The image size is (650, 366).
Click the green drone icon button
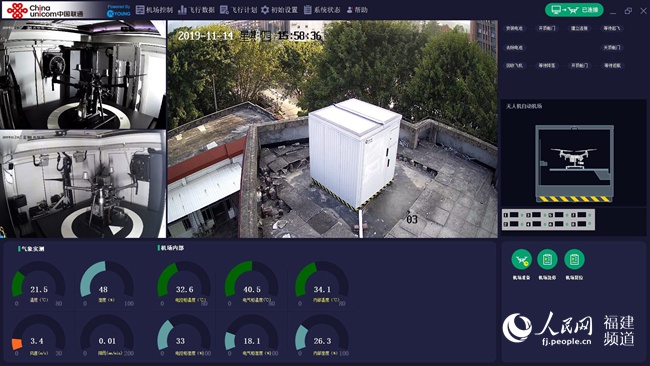pyautogui.click(x=521, y=260)
